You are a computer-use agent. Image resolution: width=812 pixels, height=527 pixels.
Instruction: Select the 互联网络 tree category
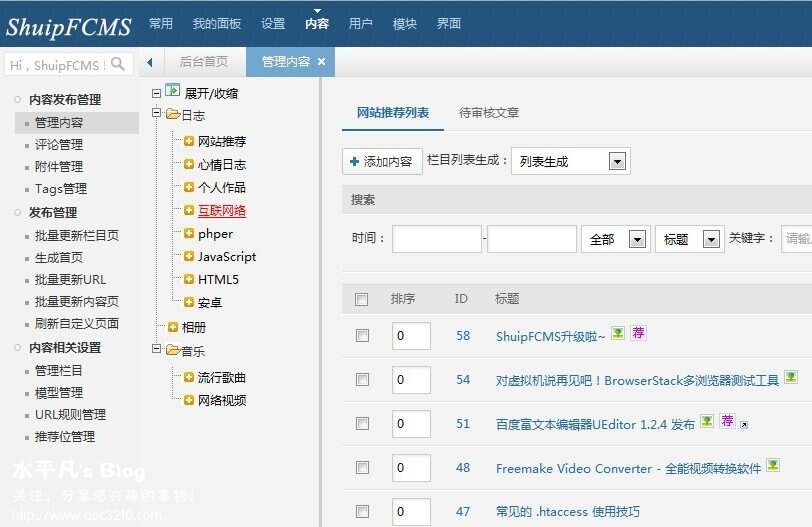[x=222, y=211]
